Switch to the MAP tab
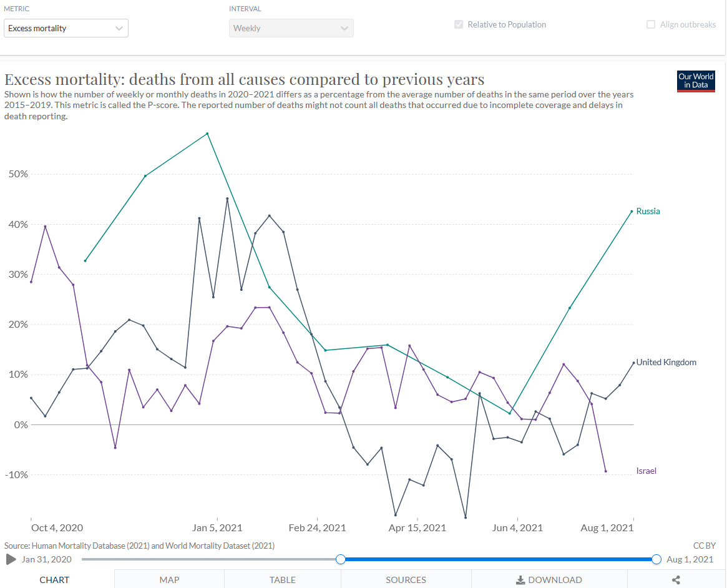Image resolution: width=727 pixels, height=588 pixels. click(x=169, y=580)
